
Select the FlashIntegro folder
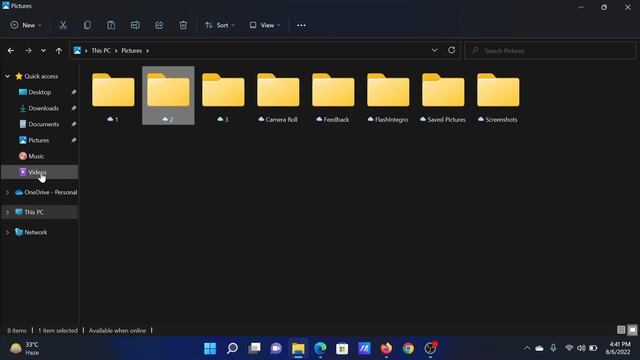point(388,96)
